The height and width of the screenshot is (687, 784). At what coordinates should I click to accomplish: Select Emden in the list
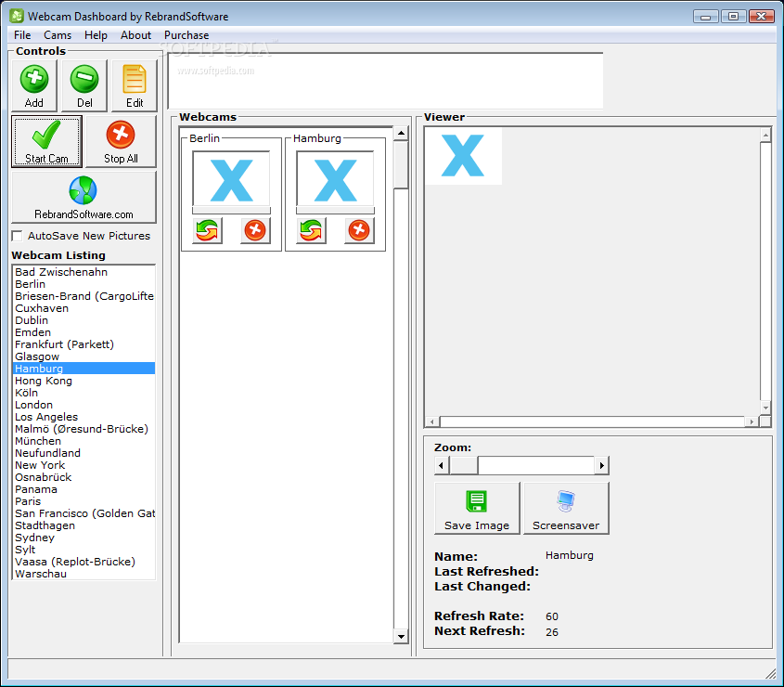(x=84, y=332)
